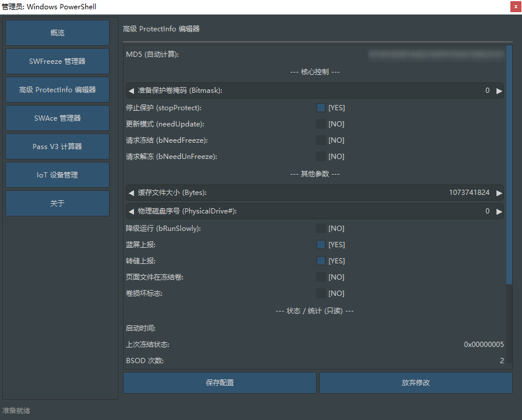
Task: Increase PhysicalDrive# with right arrow
Action: point(499,212)
